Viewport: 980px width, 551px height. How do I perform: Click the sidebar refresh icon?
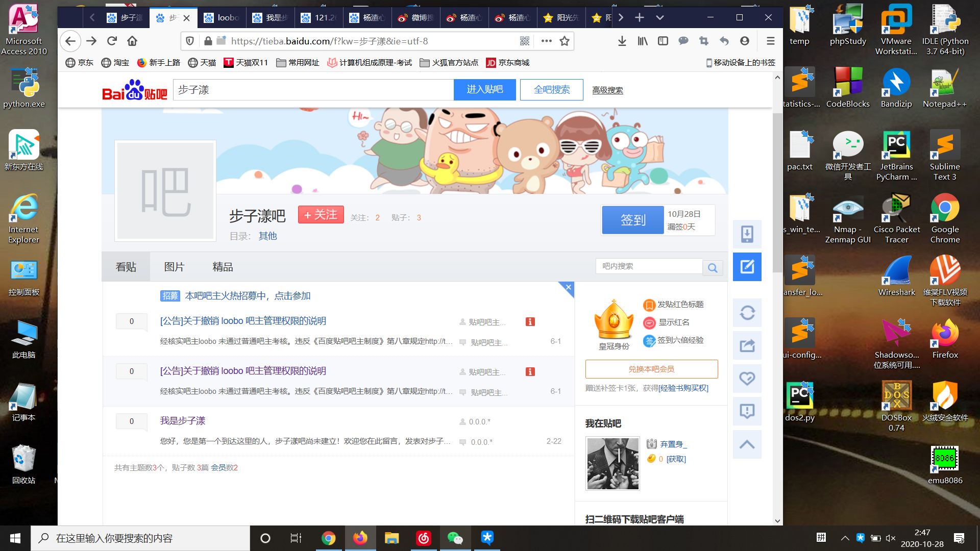coord(747,312)
